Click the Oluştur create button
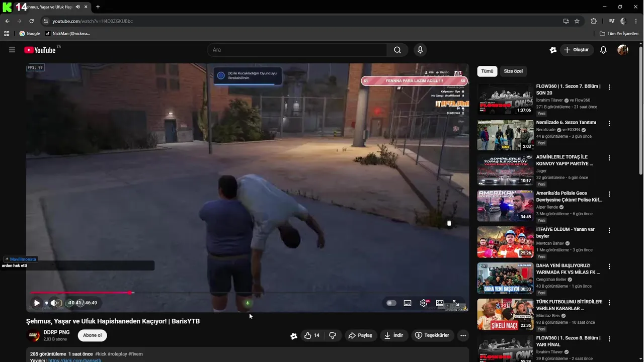Viewport: 644px width, 362px height. 576,50
